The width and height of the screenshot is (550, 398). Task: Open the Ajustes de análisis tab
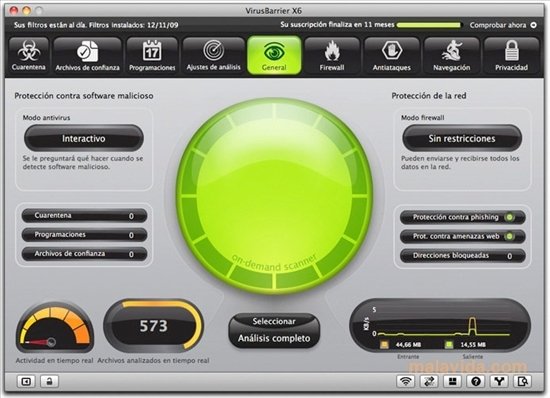[213, 56]
